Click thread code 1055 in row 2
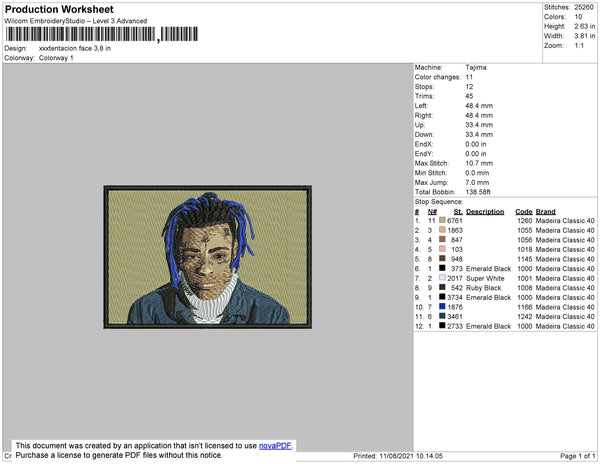This screenshot has height=464, width=600. [x=525, y=230]
